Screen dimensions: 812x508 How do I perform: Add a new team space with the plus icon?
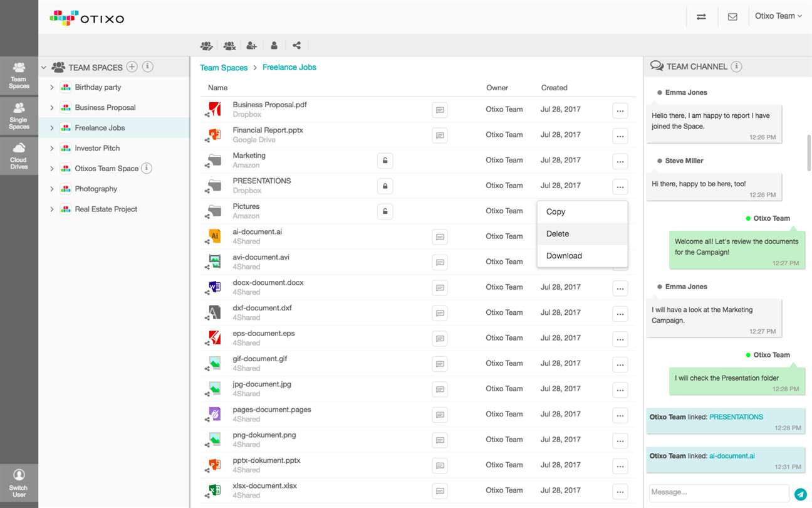pyautogui.click(x=132, y=66)
